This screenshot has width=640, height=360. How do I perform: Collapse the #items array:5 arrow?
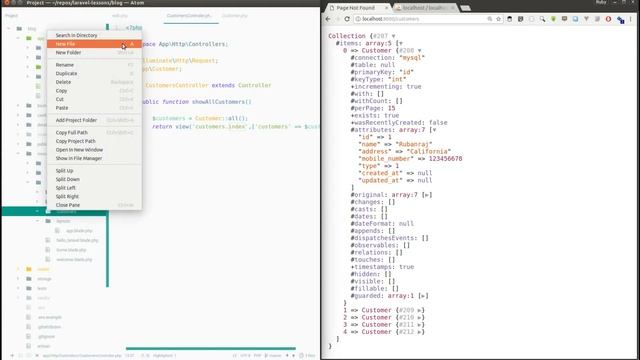coord(401,43)
